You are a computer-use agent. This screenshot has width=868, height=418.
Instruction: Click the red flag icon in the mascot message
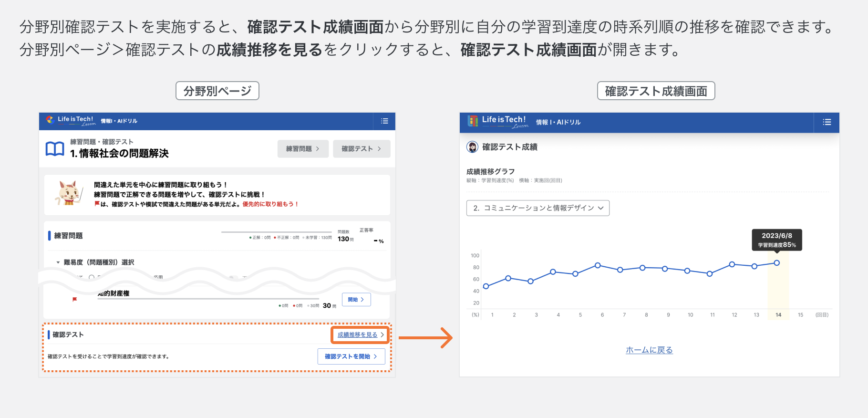97,204
